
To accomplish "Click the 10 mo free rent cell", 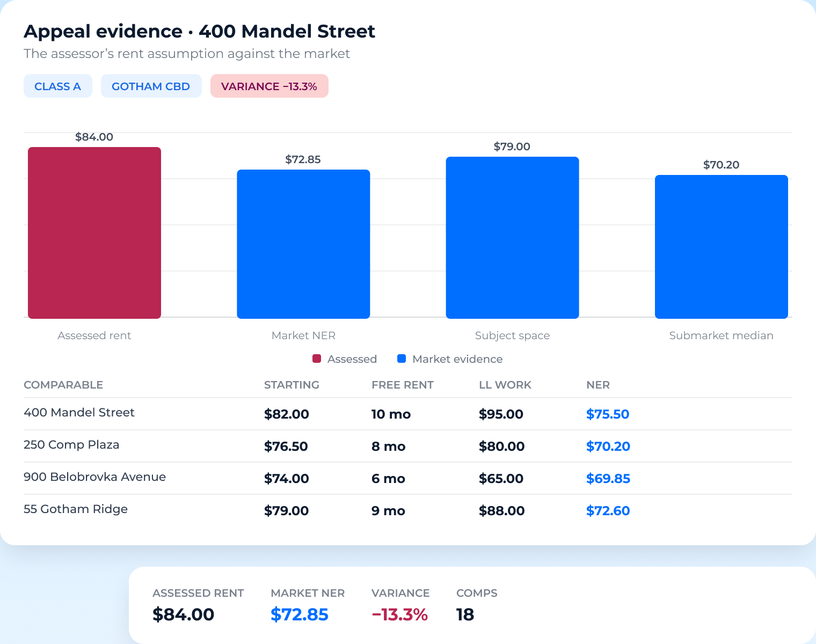I will (391, 414).
